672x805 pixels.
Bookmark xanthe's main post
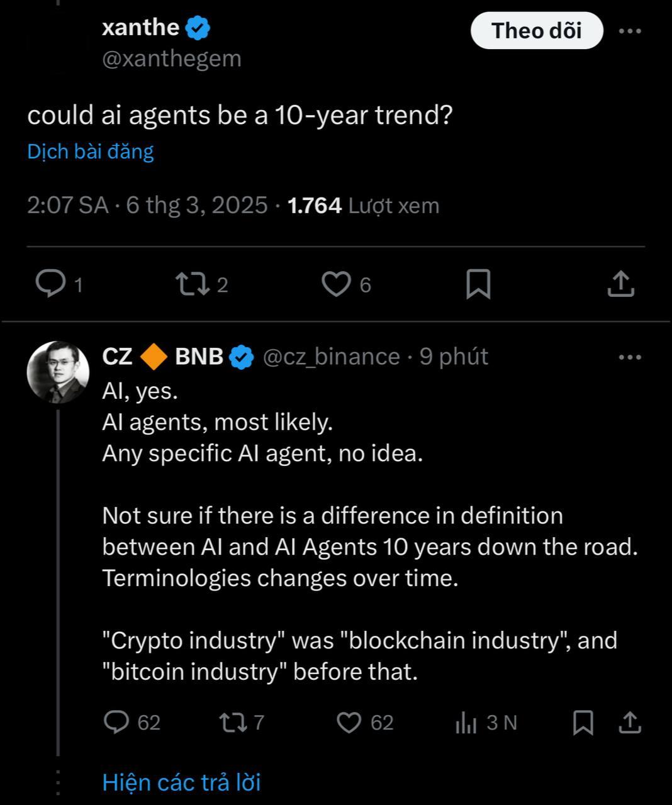click(478, 284)
